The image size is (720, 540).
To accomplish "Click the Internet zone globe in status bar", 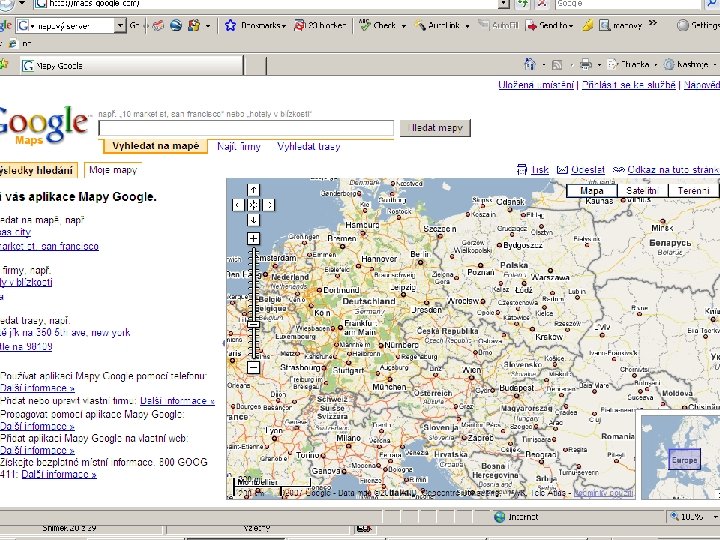I will [x=499, y=517].
